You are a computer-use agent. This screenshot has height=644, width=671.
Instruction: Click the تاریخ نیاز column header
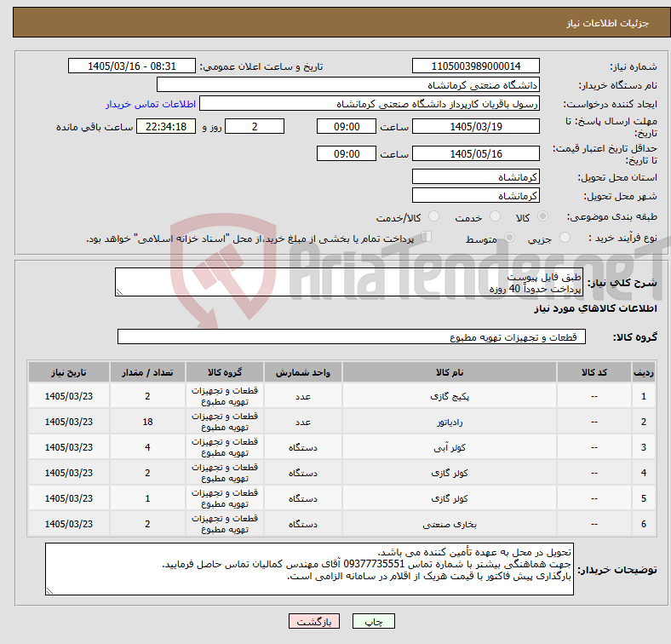point(69,372)
